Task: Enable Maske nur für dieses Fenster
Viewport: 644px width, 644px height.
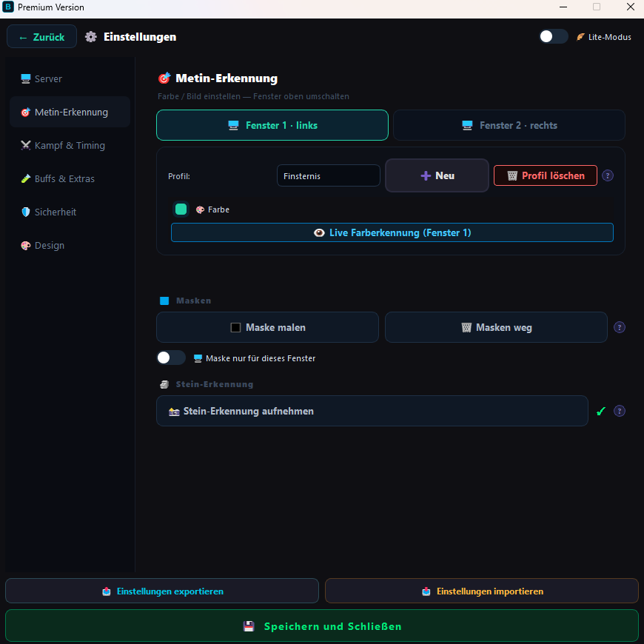Action: (x=171, y=358)
